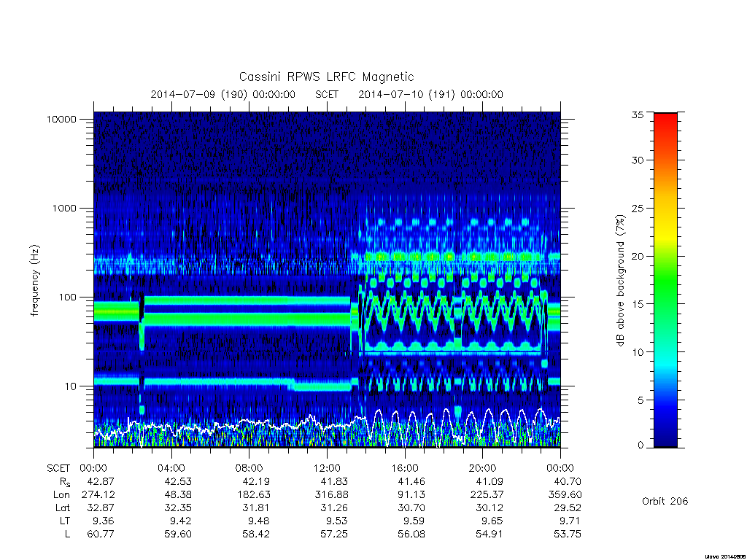Click the 35 dB color bar label

[x=638, y=114]
